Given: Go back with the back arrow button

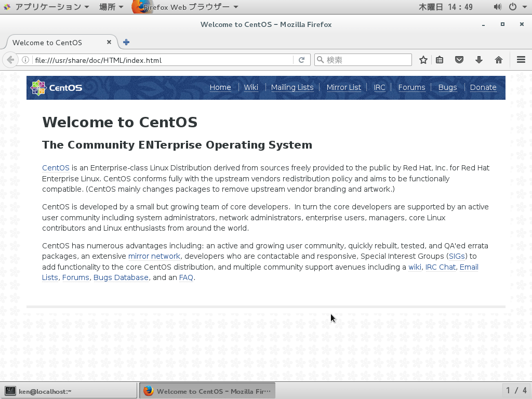Looking at the screenshot, I should point(10,60).
